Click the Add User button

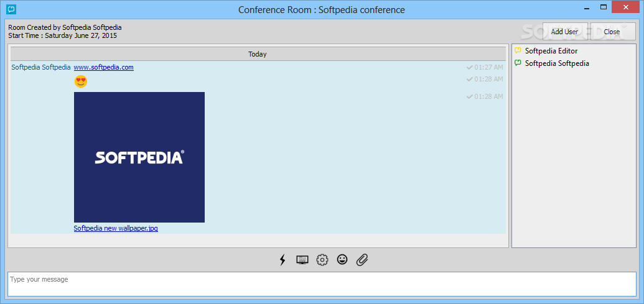tap(565, 32)
